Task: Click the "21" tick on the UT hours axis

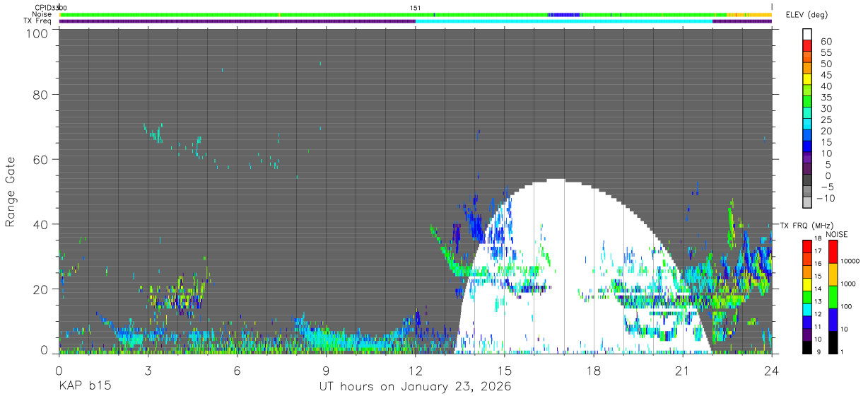Action: [x=683, y=370]
